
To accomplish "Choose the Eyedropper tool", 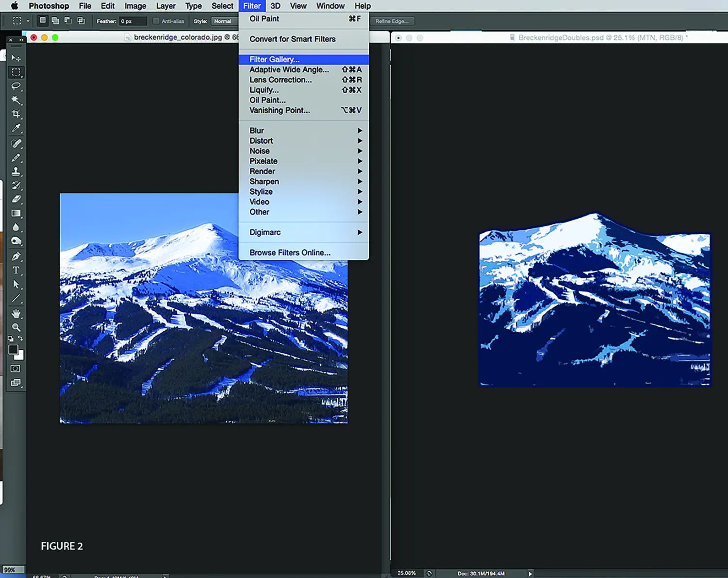I will (16, 128).
